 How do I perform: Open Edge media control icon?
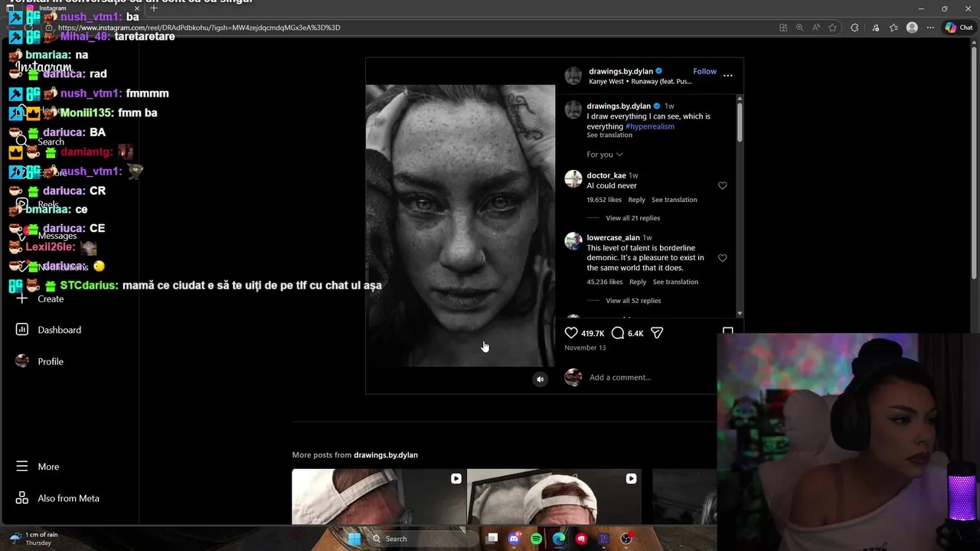875,28
